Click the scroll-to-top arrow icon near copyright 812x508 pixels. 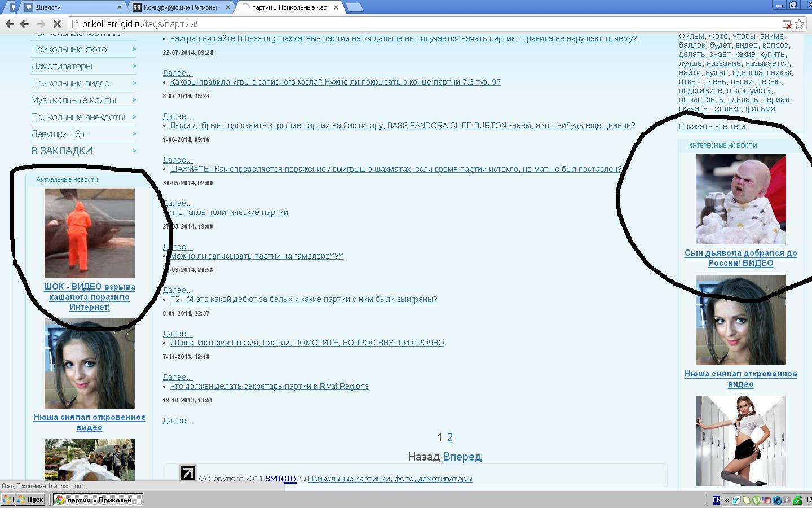point(188,472)
